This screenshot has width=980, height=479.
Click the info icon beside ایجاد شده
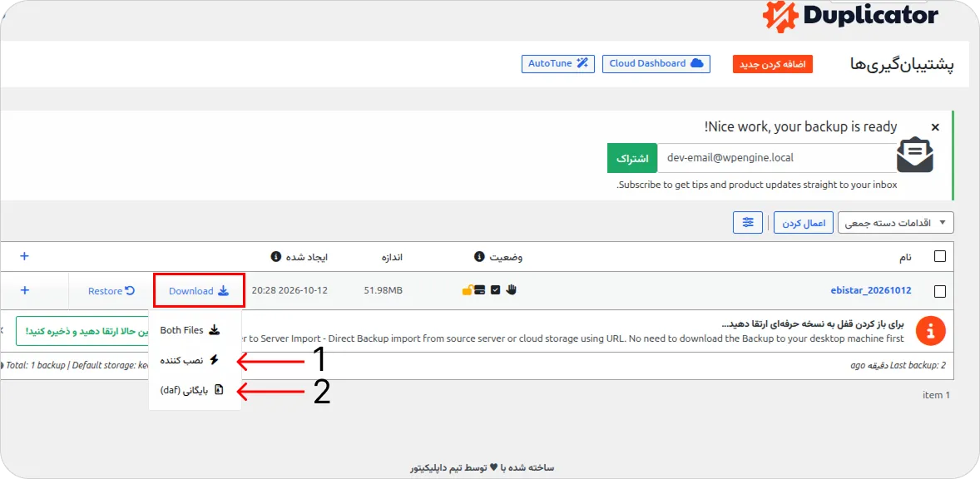click(275, 257)
